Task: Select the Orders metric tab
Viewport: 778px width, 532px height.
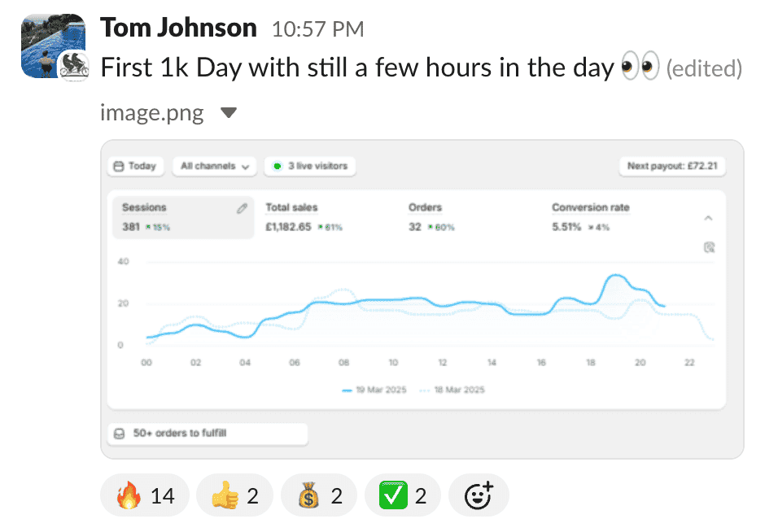Action: pos(431,216)
